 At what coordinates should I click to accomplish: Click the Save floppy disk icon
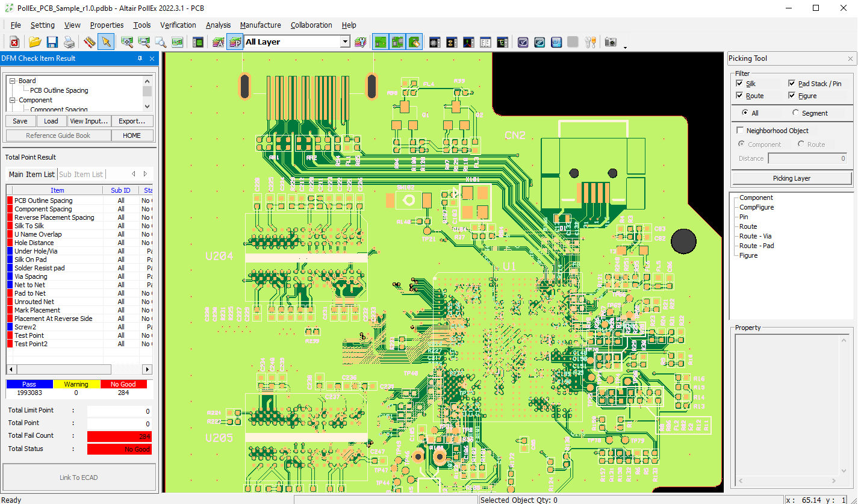pyautogui.click(x=52, y=42)
